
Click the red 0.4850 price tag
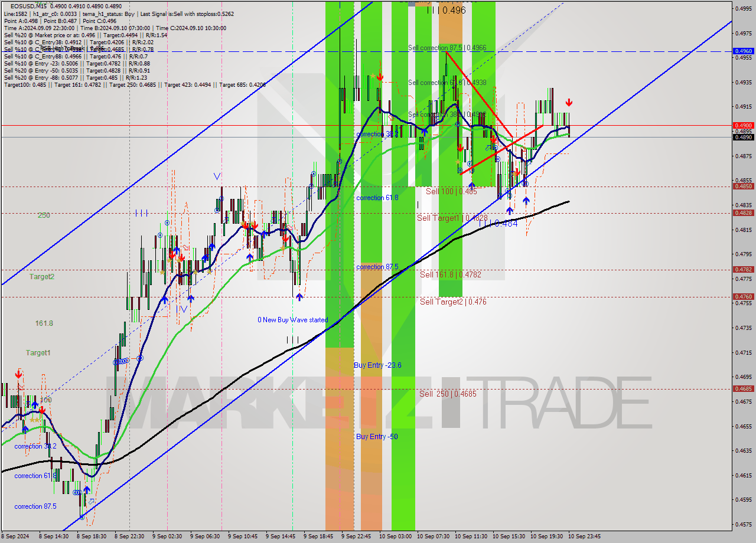coord(743,187)
